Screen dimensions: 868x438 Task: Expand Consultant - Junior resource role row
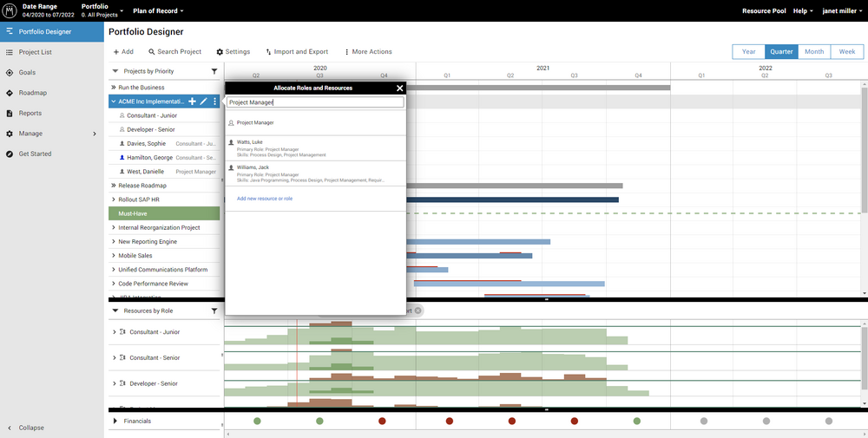114,332
